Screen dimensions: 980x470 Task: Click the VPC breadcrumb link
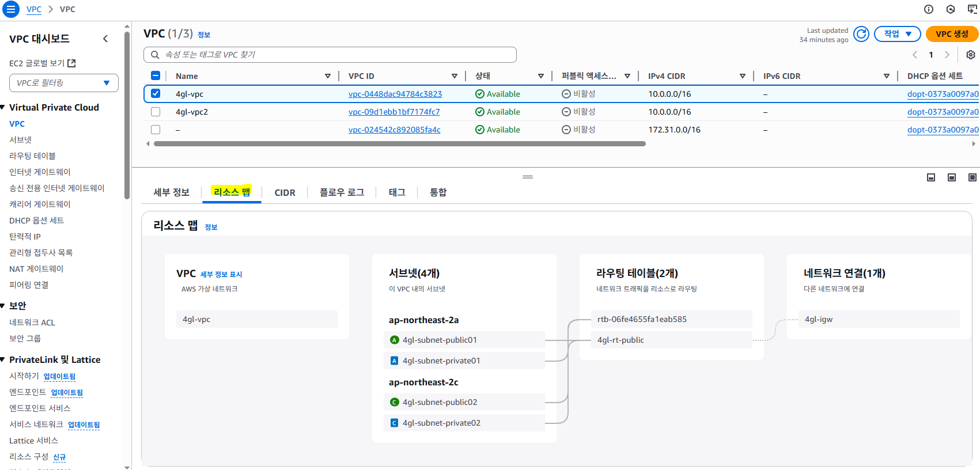coord(34,9)
